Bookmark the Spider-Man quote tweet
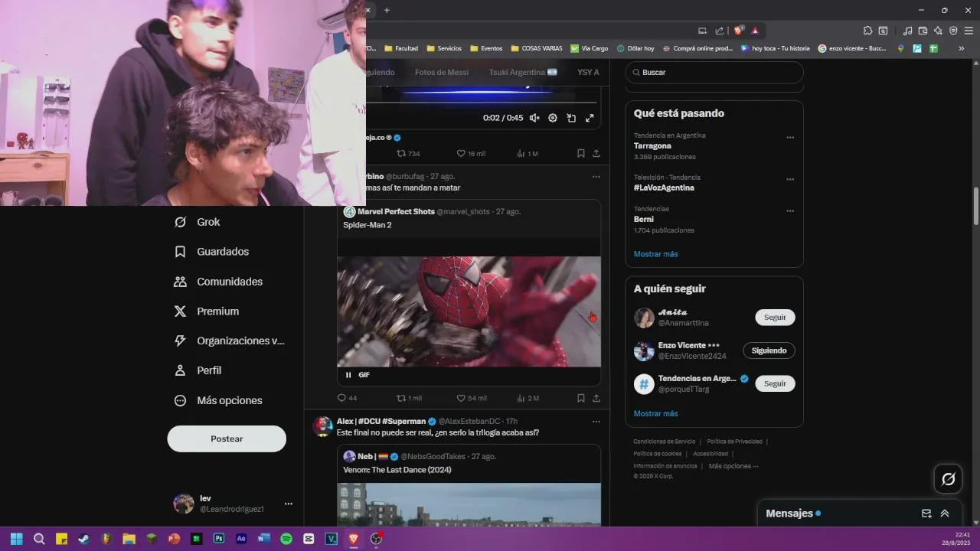Image resolution: width=980 pixels, height=551 pixels. 581,398
